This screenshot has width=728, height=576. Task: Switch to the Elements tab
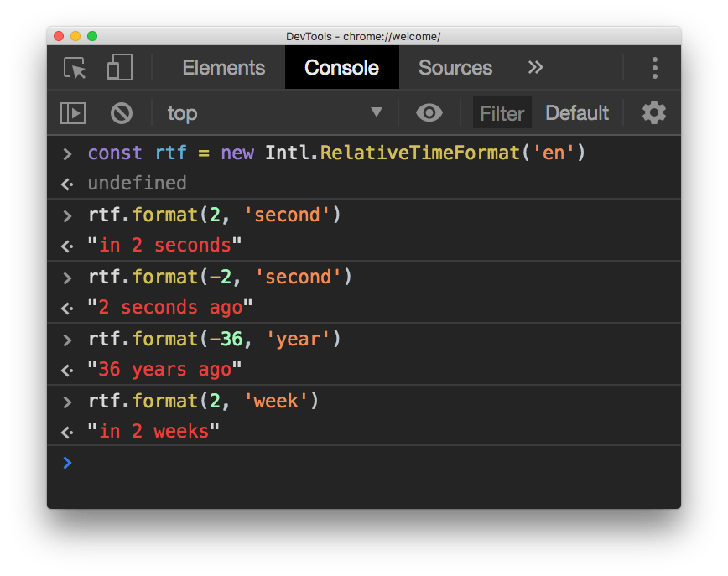(223, 68)
